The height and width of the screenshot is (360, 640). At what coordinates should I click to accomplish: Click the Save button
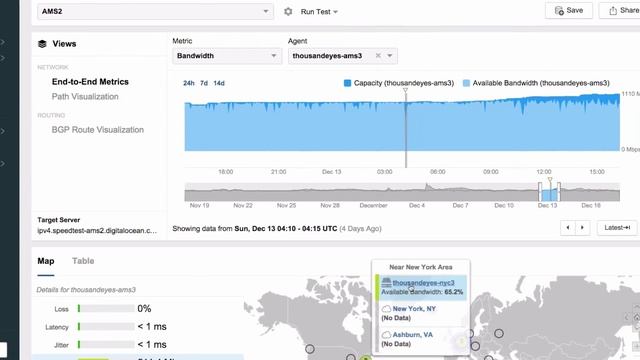point(569,11)
